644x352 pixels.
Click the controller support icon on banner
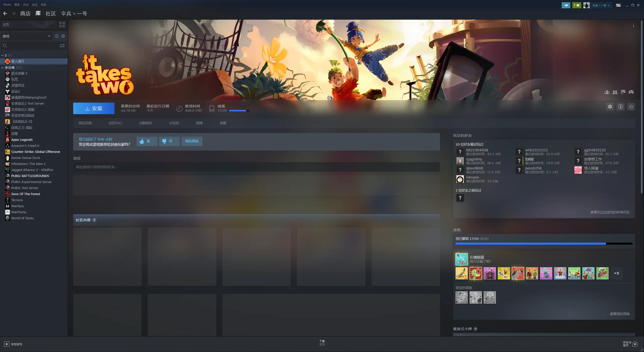pos(631,92)
